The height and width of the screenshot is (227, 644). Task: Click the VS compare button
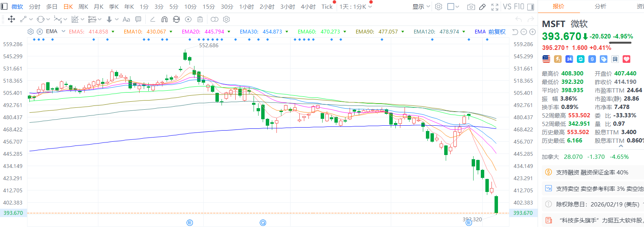tap(507, 6)
